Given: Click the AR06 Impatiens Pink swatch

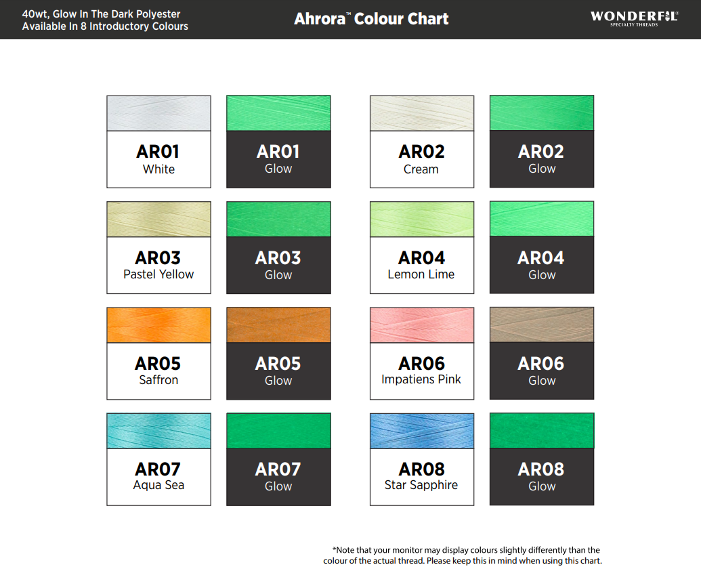Looking at the screenshot, I should [x=421, y=325].
